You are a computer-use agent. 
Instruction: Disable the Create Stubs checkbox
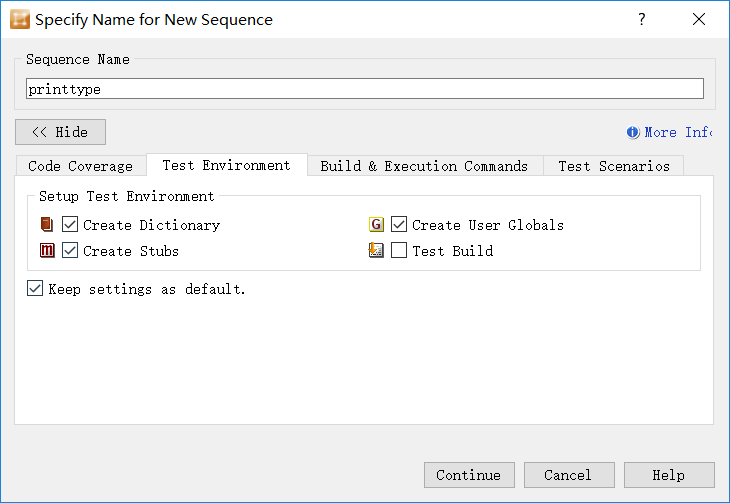pyautogui.click(x=70, y=251)
